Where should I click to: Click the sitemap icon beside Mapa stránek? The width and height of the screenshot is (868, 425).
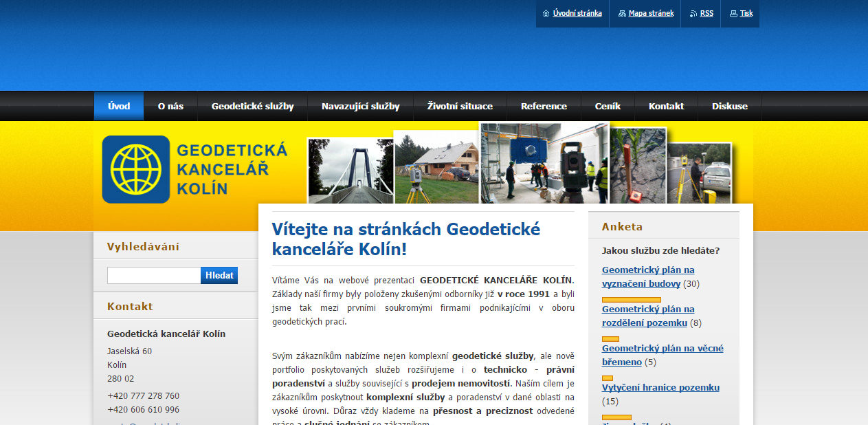(x=622, y=13)
